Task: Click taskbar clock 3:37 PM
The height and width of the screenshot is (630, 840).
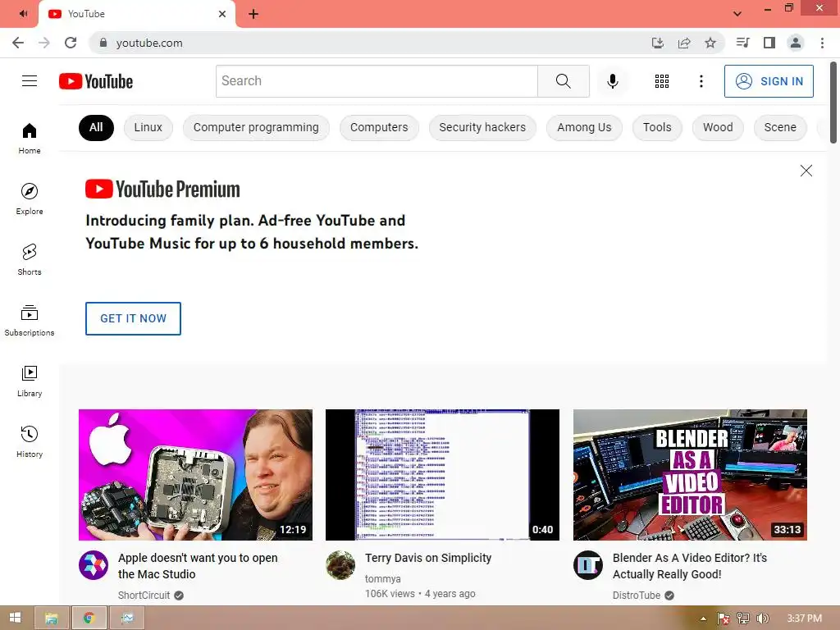Action: pyautogui.click(x=805, y=619)
